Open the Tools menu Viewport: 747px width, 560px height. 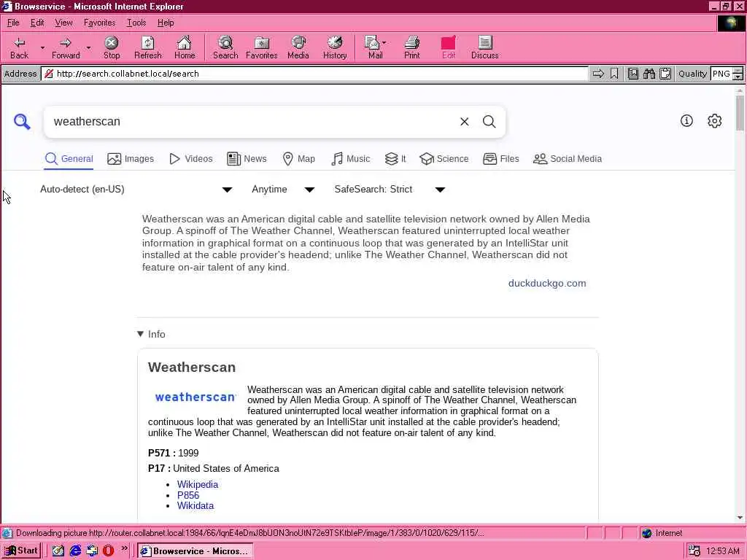(x=136, y=23)
